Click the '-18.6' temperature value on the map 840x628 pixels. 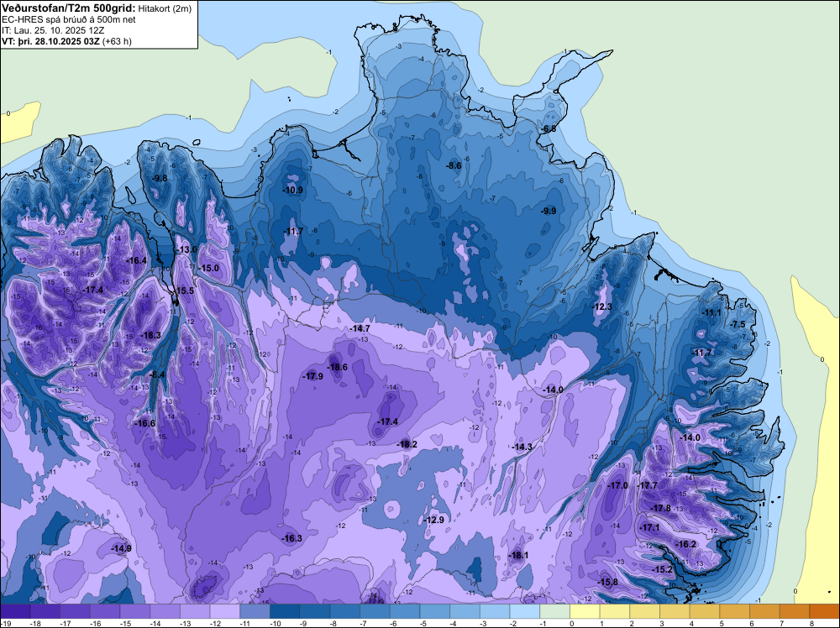338,367
